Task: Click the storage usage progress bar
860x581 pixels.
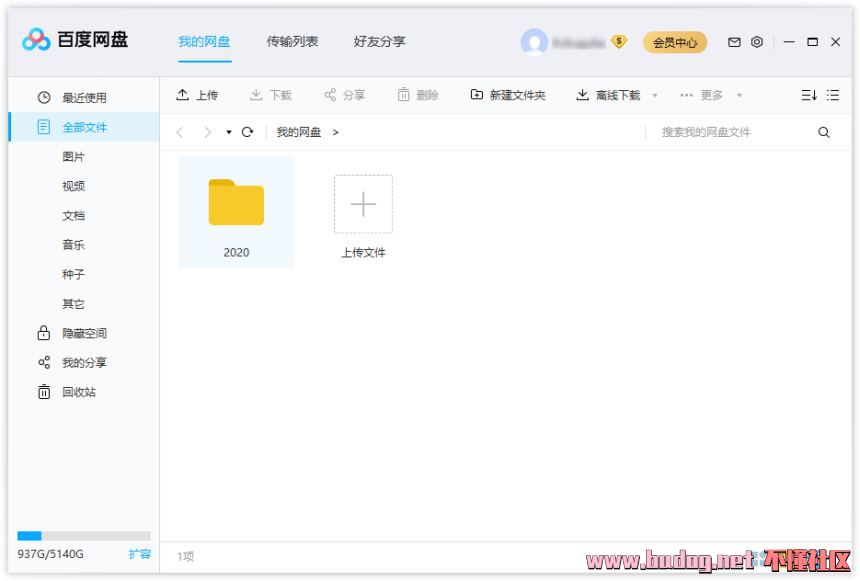Action: click(84, 536)
